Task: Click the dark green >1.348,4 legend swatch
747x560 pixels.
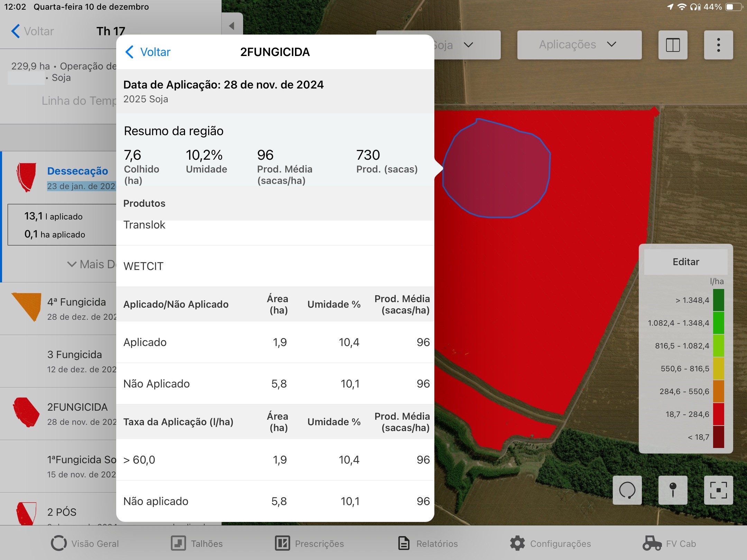Action: click(x=718, y=300)
